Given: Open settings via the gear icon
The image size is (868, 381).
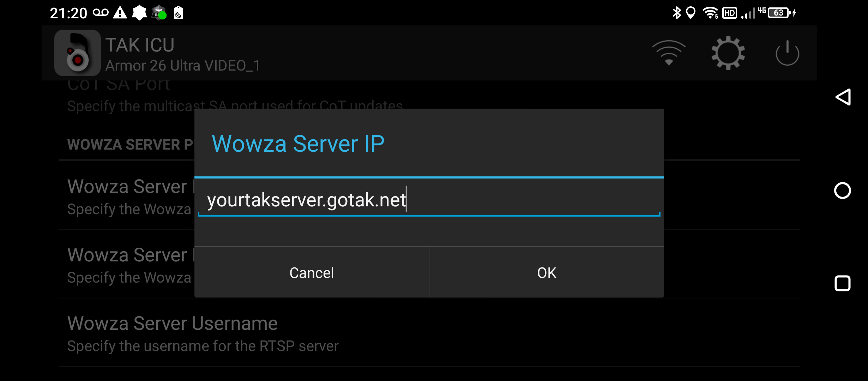Looking at the screenshot, I should click(x=728, y=53).
